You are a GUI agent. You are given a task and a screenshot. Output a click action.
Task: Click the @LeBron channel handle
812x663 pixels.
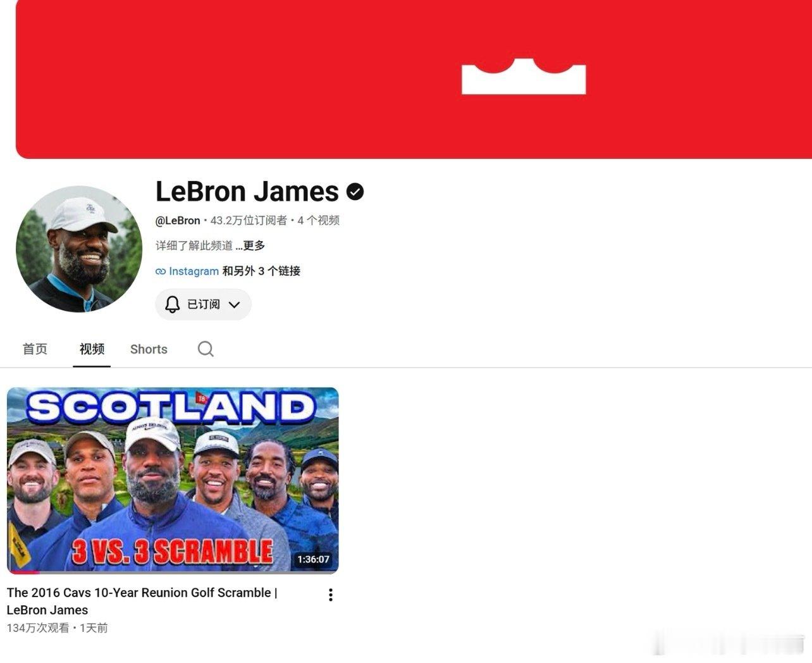click(x=178, y=220)
